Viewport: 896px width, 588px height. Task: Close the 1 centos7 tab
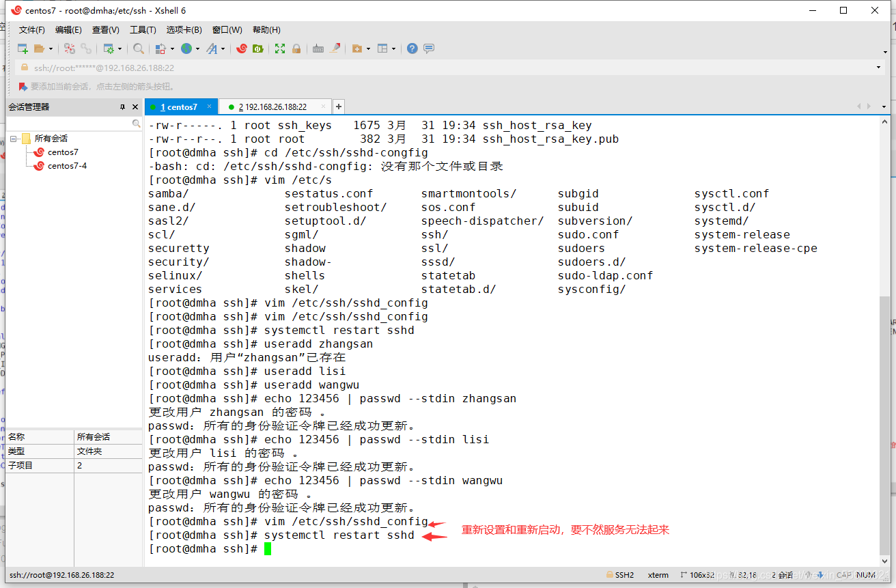point(210,107)
